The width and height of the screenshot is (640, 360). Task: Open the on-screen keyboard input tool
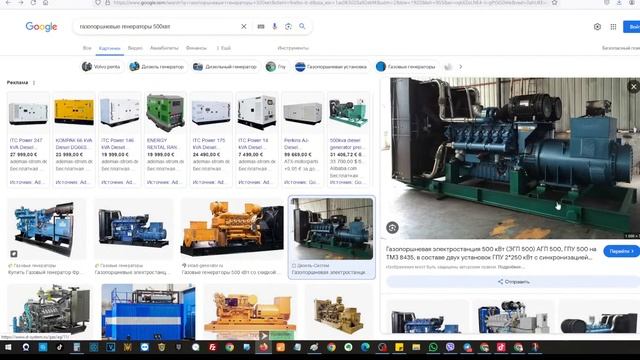click(x=261, y=27)
